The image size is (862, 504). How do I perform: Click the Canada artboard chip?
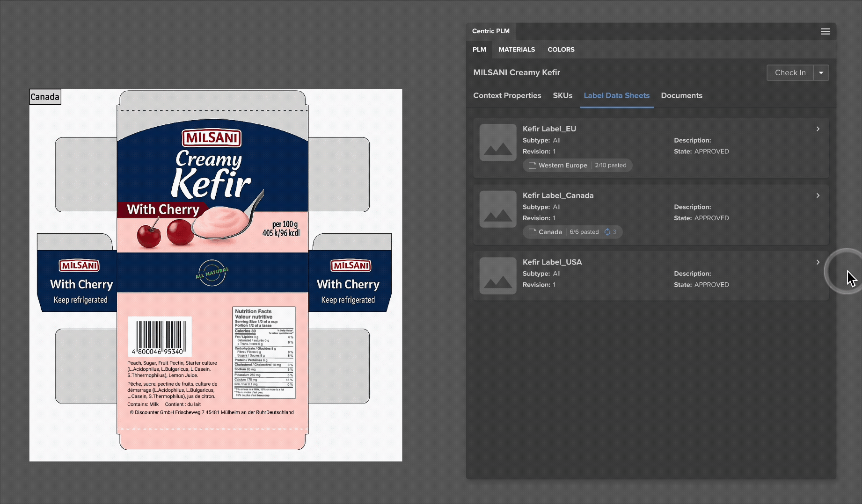(572, 232)
